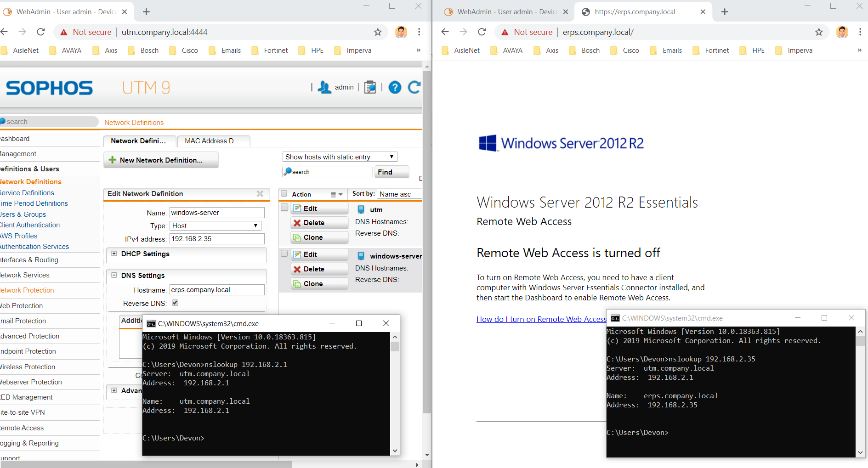
Task: Open a new tab in the left Chrome window
Action: [x=146, y=11]
